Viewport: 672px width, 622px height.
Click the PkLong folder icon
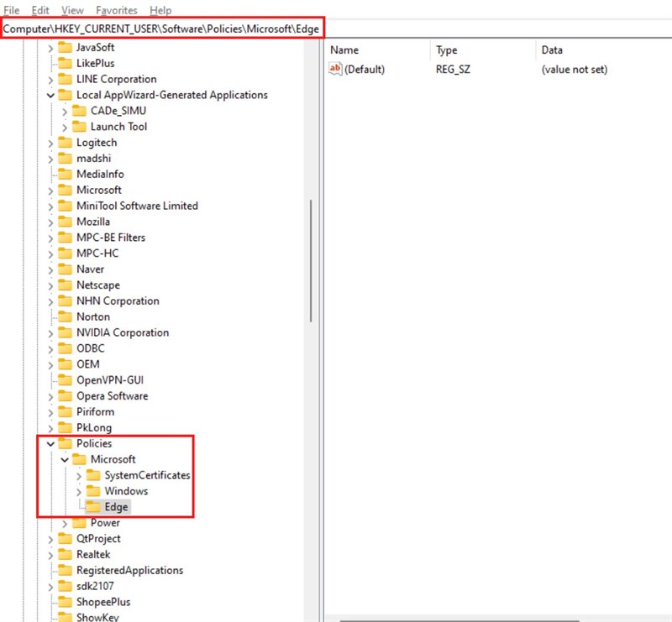[65, 427]
